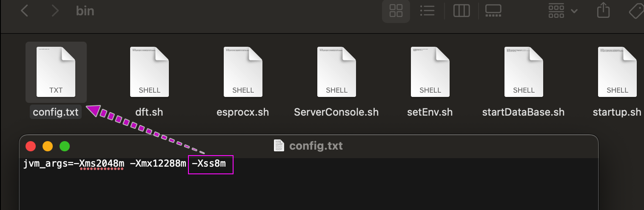Click the config.txt document proxy icon
This screenshot has width=644, height=210.
[x=279, y=146]
